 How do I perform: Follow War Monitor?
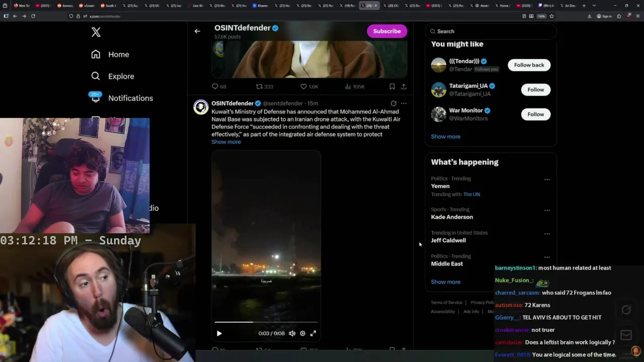535,114
